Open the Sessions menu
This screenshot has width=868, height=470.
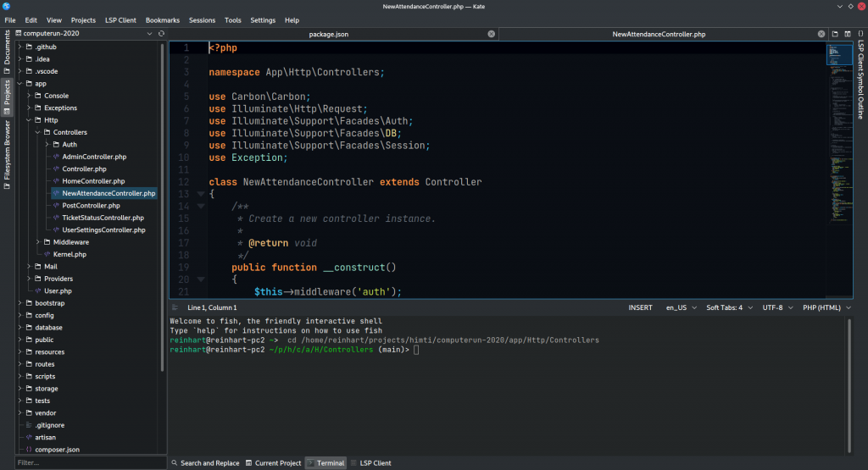202,19
